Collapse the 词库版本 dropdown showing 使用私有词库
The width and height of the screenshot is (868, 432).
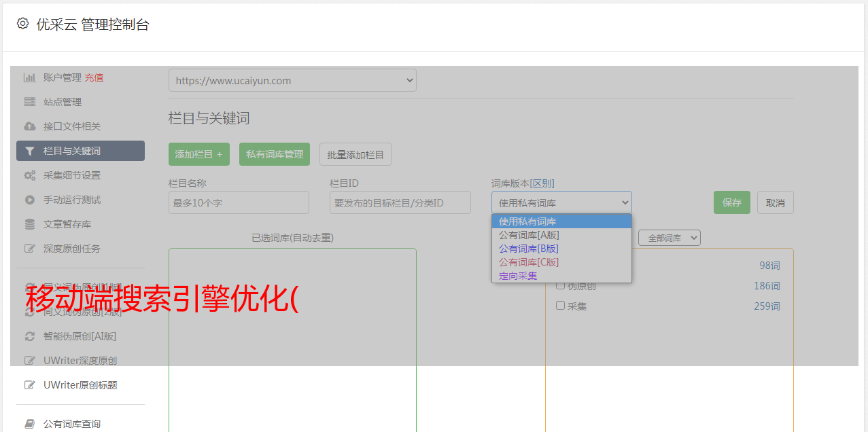point(561,202)
